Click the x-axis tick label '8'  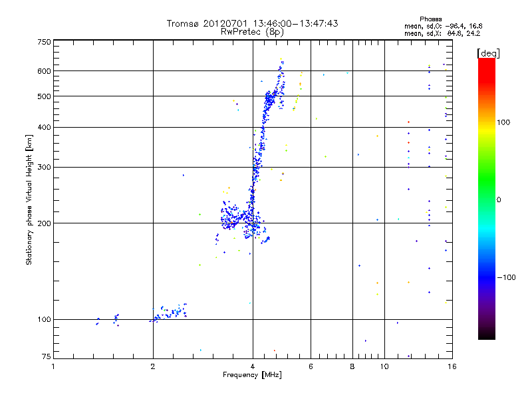pos(352,366)
